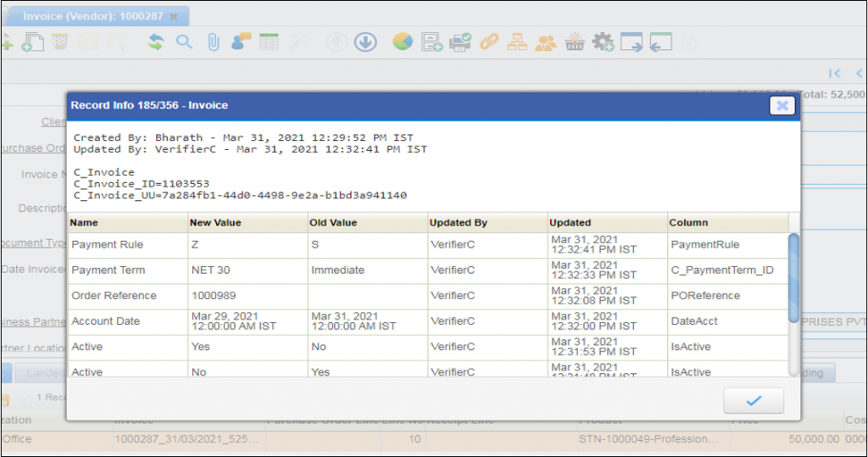Jump to first record arrow
The image size is (868, 457).
click(x=835, y=74)
